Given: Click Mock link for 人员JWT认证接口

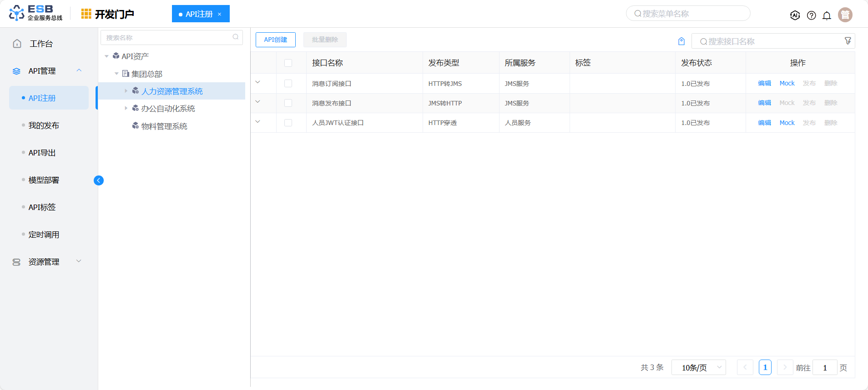Looking at the screenshot, I should tap(787, 123).
